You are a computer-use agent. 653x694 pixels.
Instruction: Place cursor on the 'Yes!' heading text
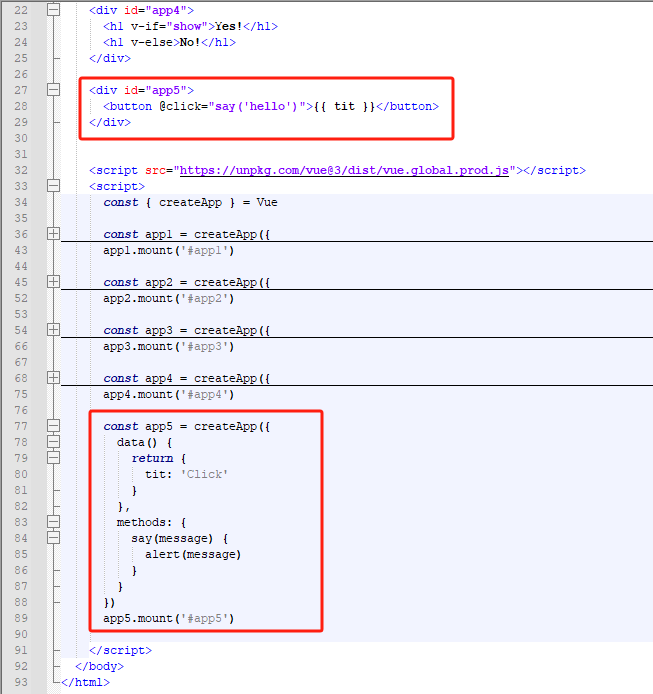coord(228,27)
